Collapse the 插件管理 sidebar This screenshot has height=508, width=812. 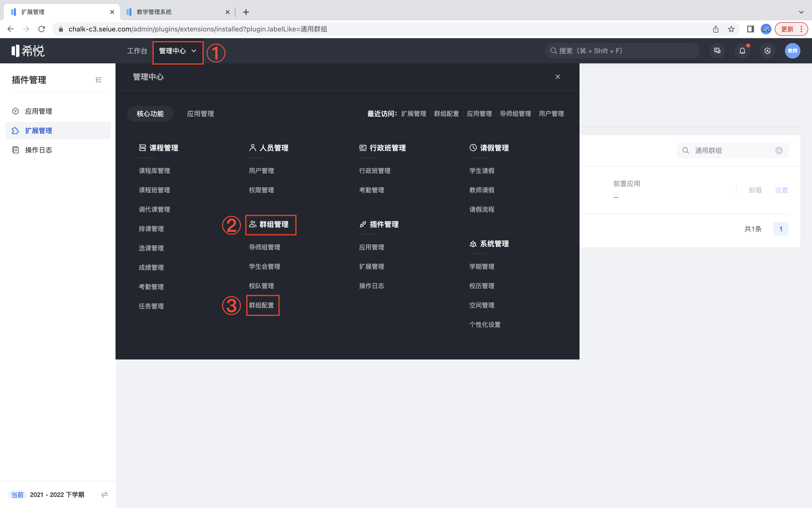(x=98, y=80)
